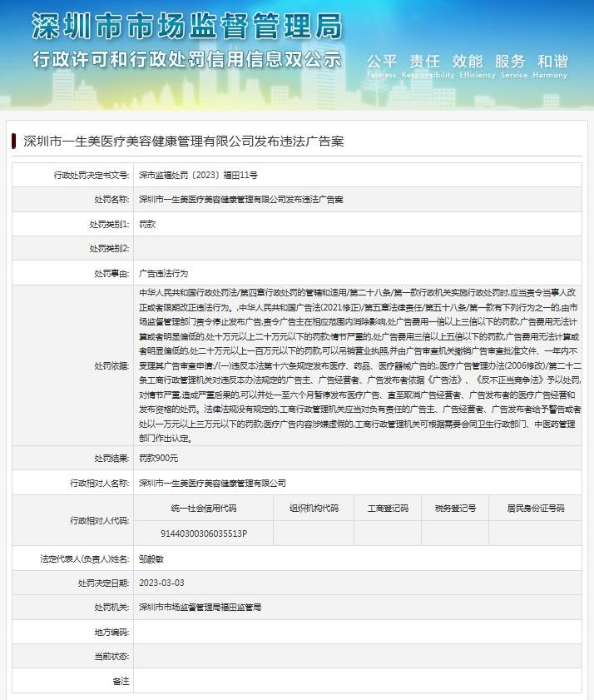The height and width of the screenshot is (700, 594).
Task: Click the 处罚结果 value 罚款900元
Action: 158,458
